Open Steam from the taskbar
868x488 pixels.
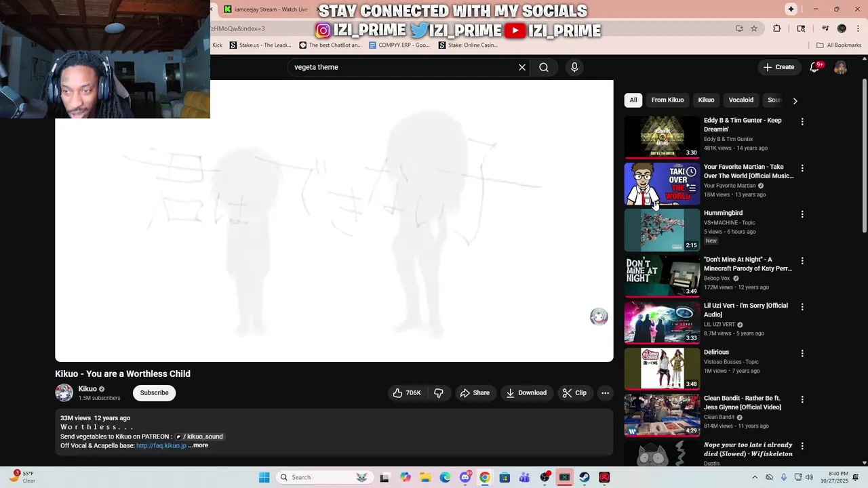click(584, 477)
